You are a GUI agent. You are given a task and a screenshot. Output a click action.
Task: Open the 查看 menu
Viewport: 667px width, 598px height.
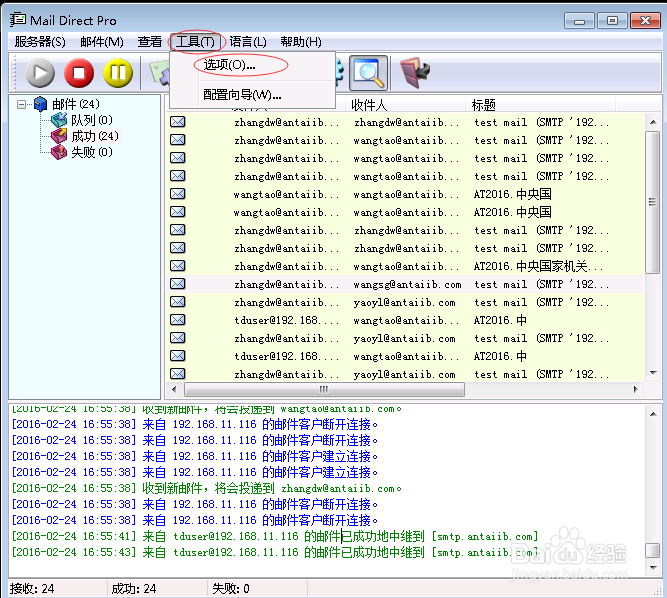click(x=150, y=42)
